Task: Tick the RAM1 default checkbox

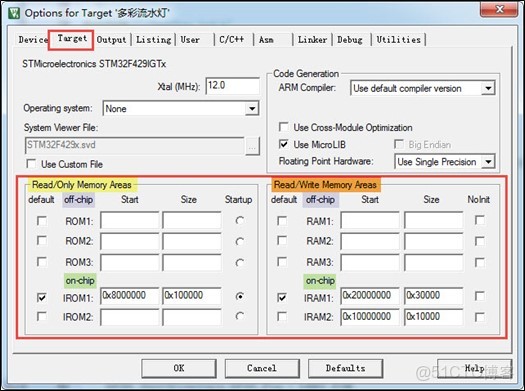Action: (282, 221)
